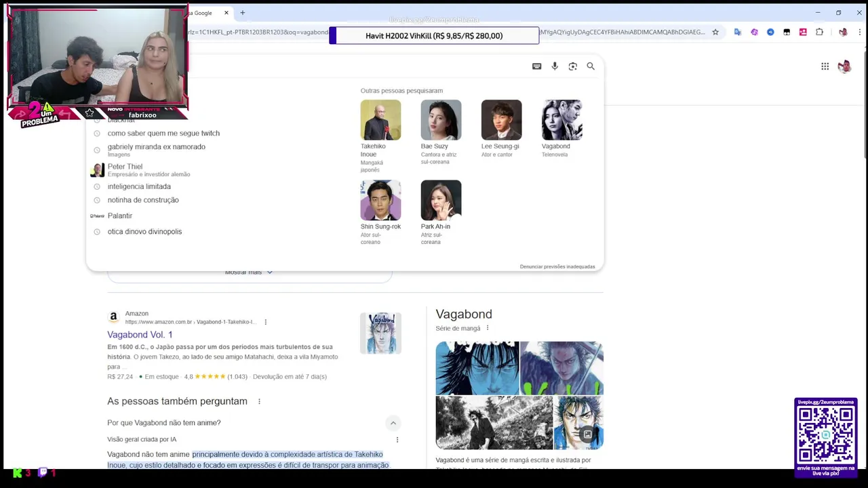Select suggestion 'inteligencia limitada'
This screenshot has width=868, height=488.
pos(139,186)
